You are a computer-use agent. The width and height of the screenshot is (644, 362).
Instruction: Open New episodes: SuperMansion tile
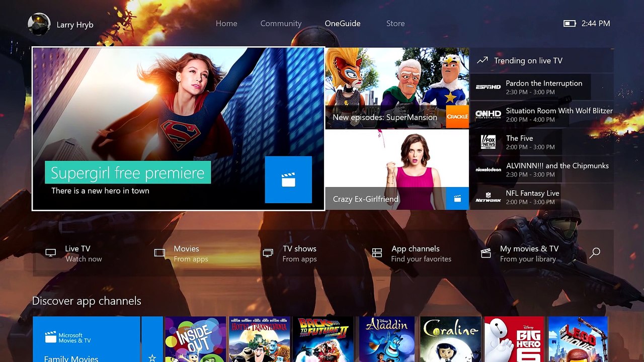point(397,88)
